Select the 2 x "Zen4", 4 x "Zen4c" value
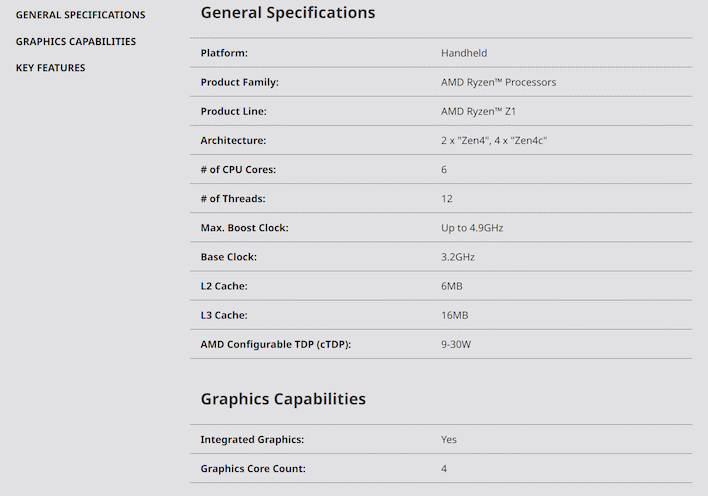708x496 pixels. [x=494, y=140]
